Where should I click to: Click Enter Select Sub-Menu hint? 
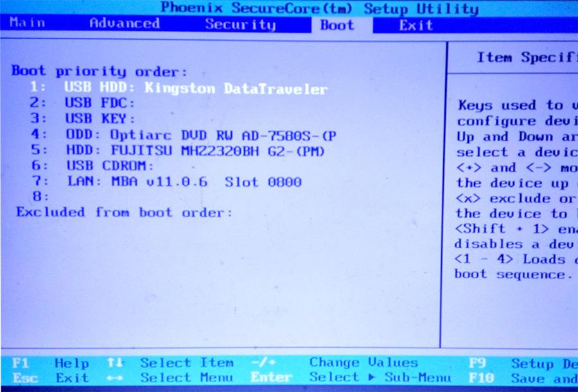[351, 378]
